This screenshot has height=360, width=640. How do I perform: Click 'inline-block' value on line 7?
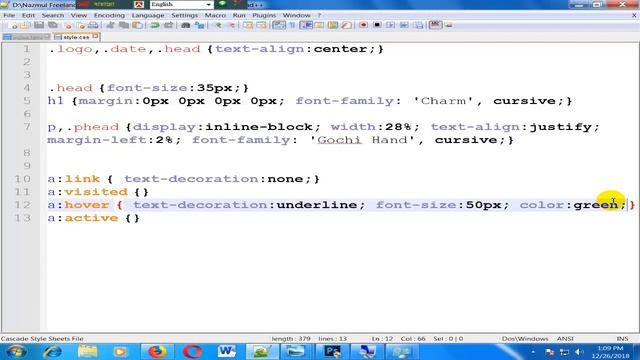[x=259, y=127]
